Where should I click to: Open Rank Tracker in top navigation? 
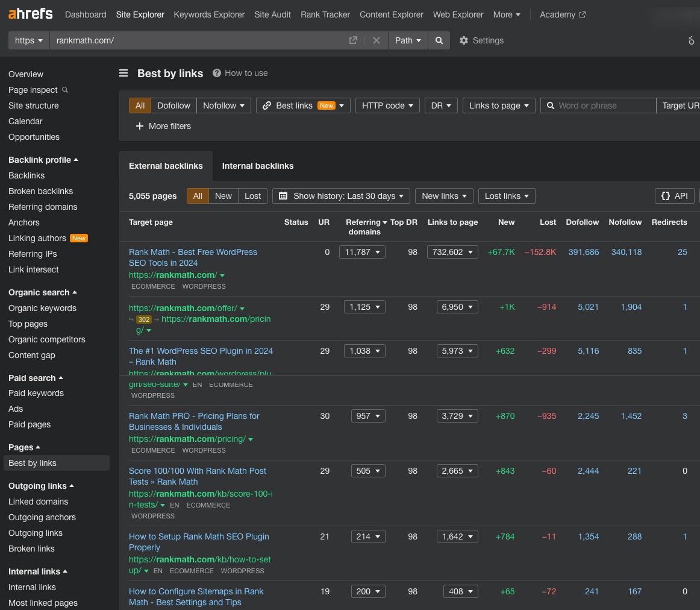325,14
